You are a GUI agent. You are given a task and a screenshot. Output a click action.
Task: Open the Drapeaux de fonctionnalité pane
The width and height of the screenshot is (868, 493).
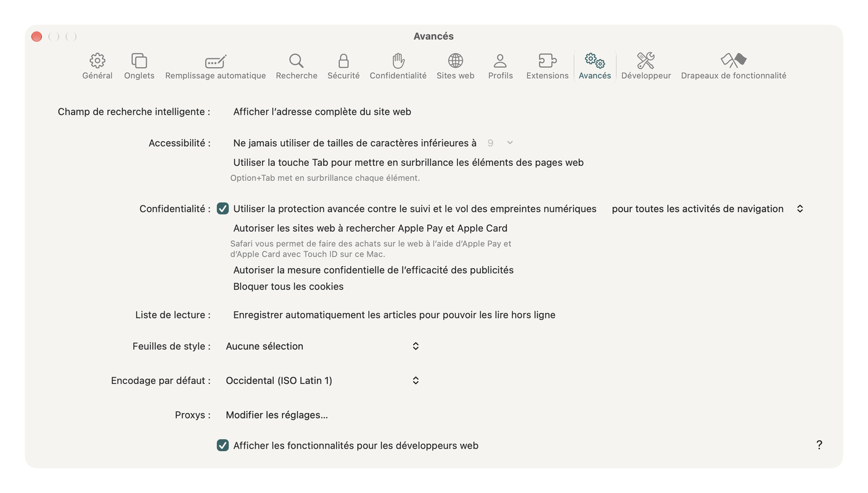click(734, 66)
